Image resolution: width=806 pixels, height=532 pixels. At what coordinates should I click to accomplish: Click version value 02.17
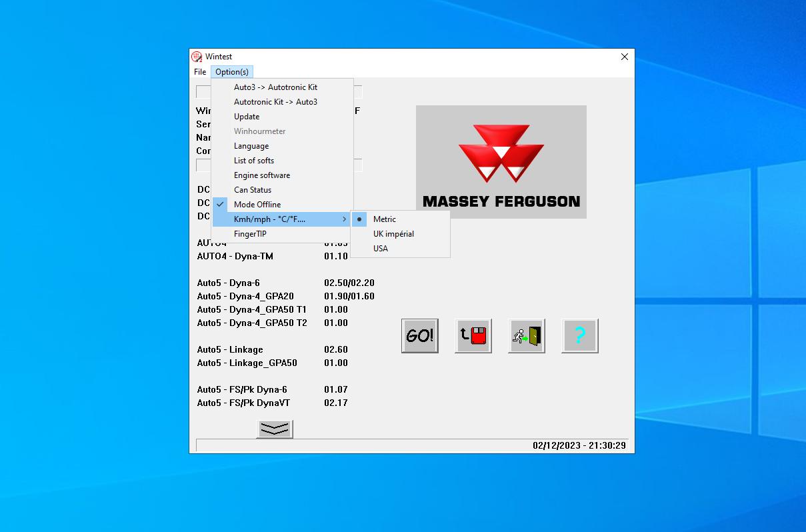coord(336,403)
